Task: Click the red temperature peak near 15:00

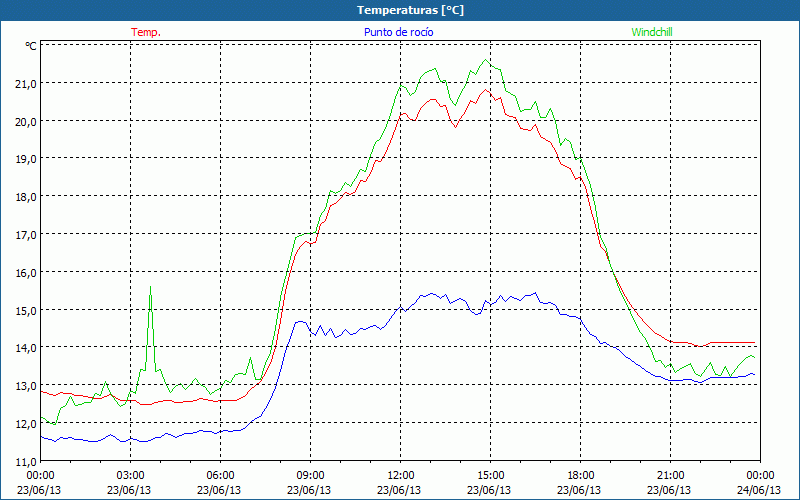Action: (x=485, y=90)
